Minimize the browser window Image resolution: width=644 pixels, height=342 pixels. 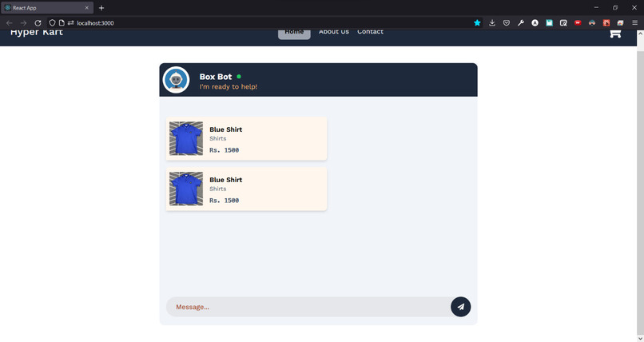(x=596, y=7)
